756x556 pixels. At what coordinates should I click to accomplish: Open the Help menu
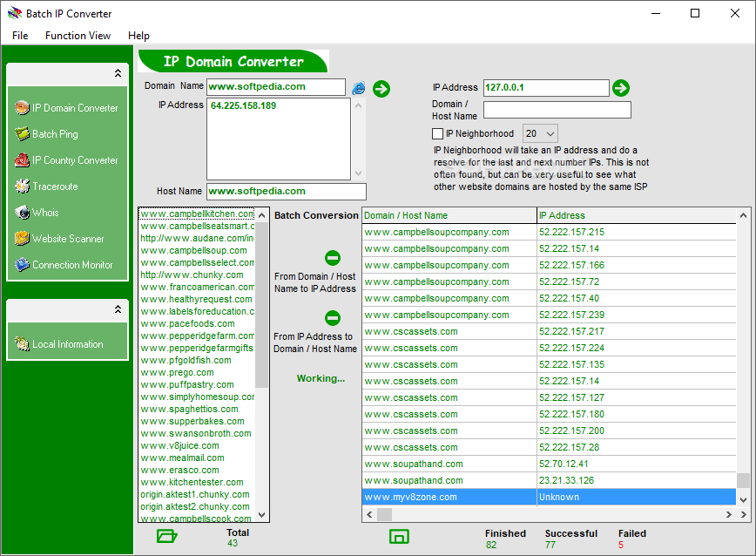(x=138, y=36)
